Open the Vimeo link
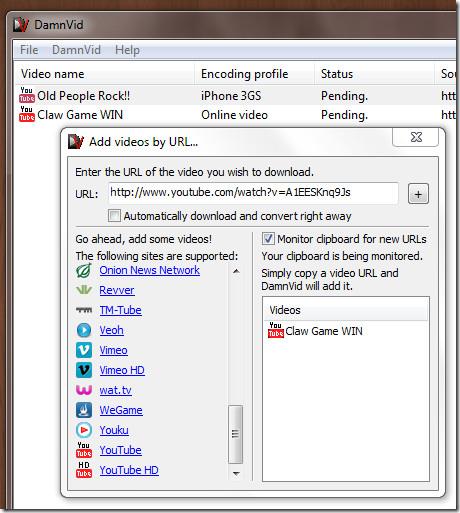This screenshot has height=513, width=460. click(x=114, y=350)
